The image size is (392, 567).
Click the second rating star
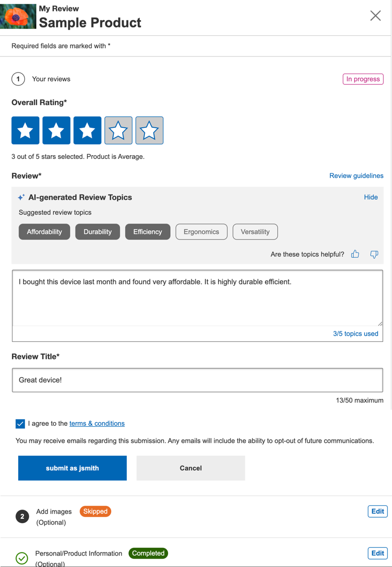(x=56, y=130)
